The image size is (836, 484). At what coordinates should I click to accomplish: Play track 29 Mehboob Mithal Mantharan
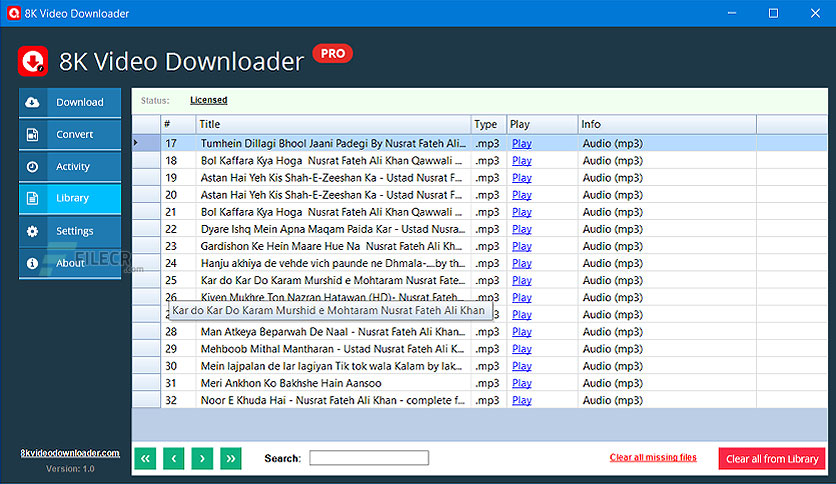pyautogui.click(x=521, y=349)
